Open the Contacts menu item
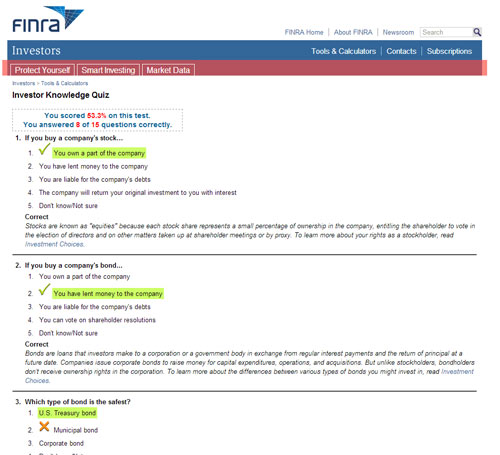Screen dimensions: 500x455 pyautogui.click(x=401, y=51)
